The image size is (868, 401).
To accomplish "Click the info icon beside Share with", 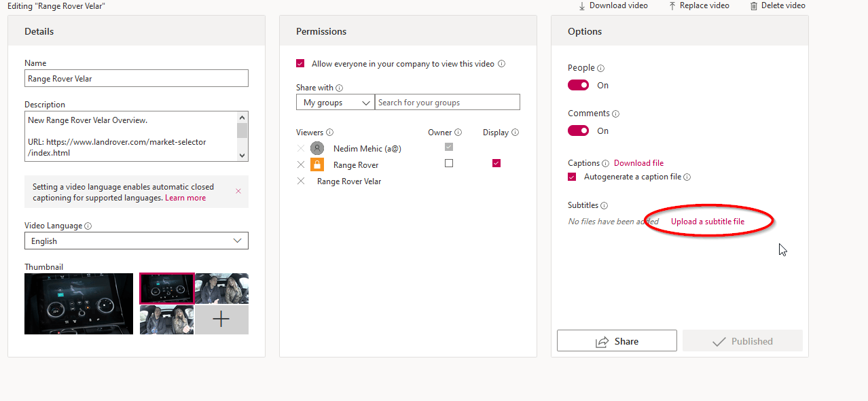I will [340, 88].
